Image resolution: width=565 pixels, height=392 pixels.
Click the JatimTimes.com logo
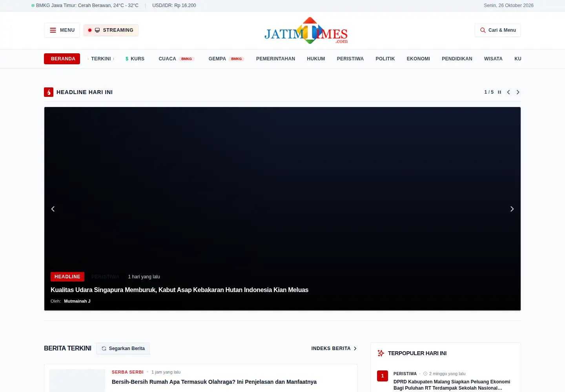[x=306, y=30]
